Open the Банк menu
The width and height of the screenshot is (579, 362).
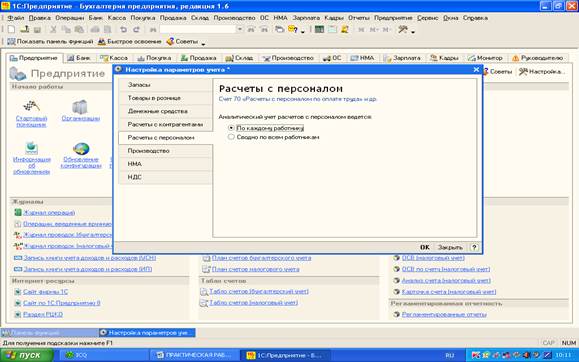(96, 18)
